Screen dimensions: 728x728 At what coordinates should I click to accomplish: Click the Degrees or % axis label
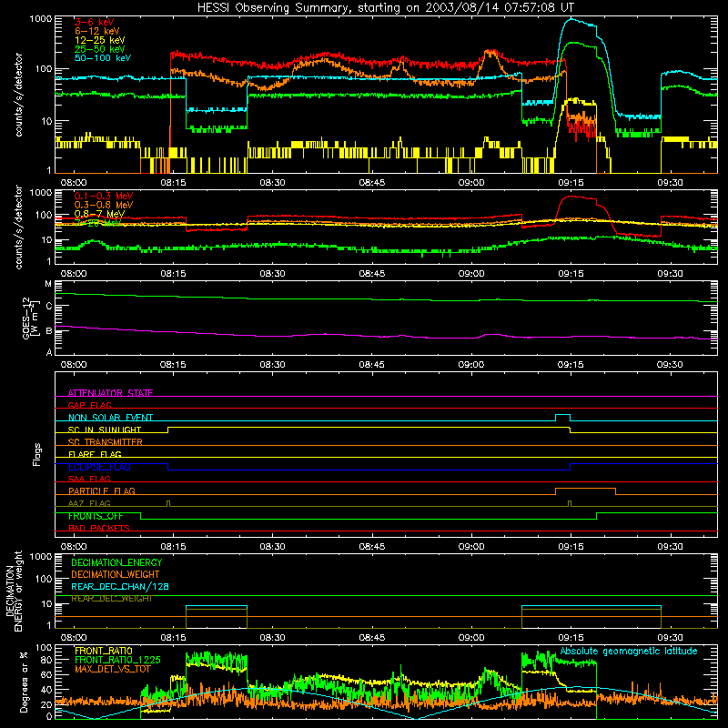click(x=24, y=682)
